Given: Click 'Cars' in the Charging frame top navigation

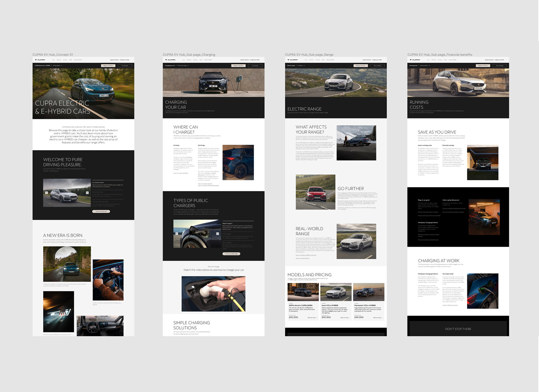Looking at the screenshot, I should [x=184, y=60].
